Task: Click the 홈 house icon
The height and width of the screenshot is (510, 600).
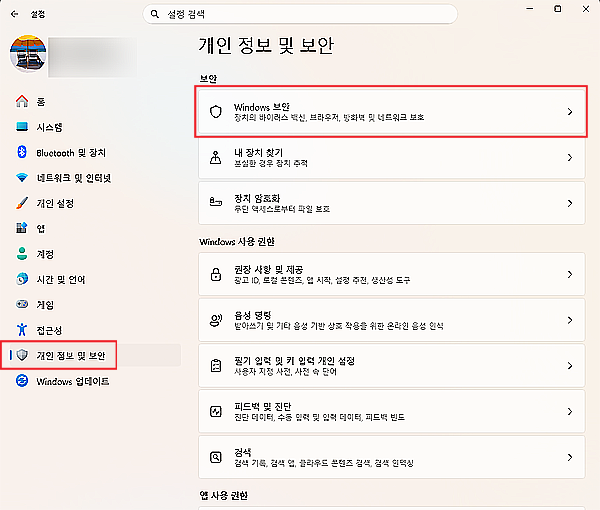Action: point(22,101)
